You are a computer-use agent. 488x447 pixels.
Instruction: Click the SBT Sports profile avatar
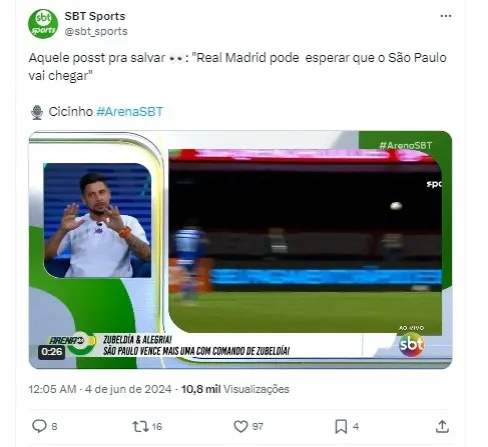pyautogui.click(x=43, y=24)
